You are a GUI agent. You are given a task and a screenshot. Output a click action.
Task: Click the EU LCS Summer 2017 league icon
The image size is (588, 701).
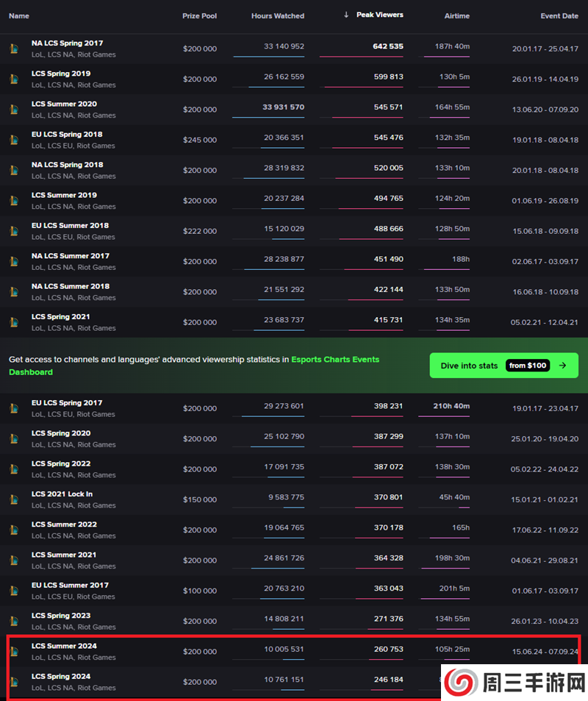tap(14, 591)
